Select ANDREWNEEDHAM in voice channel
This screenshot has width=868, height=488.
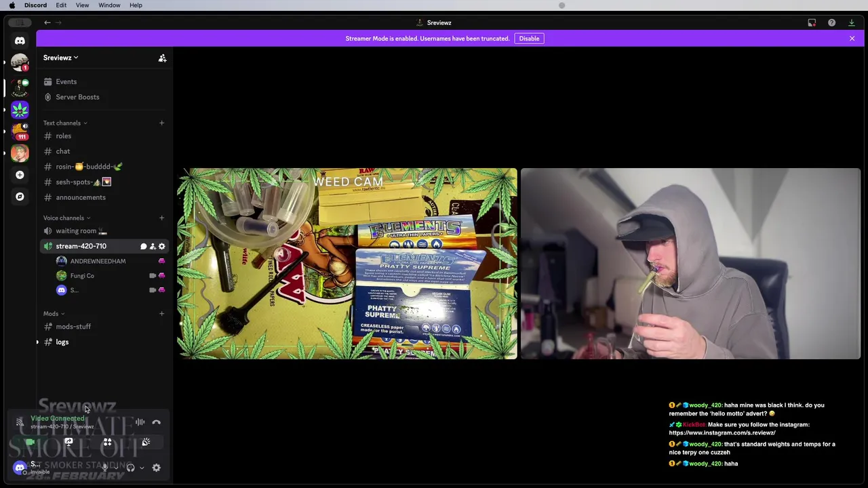click(x=98, y=261)
